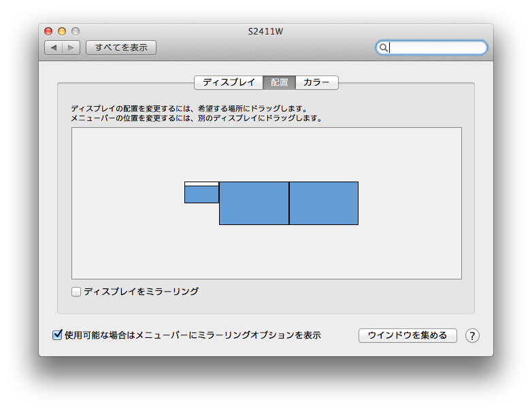
Task: Open help with the question mark button
Action: [x=472, y=336]
